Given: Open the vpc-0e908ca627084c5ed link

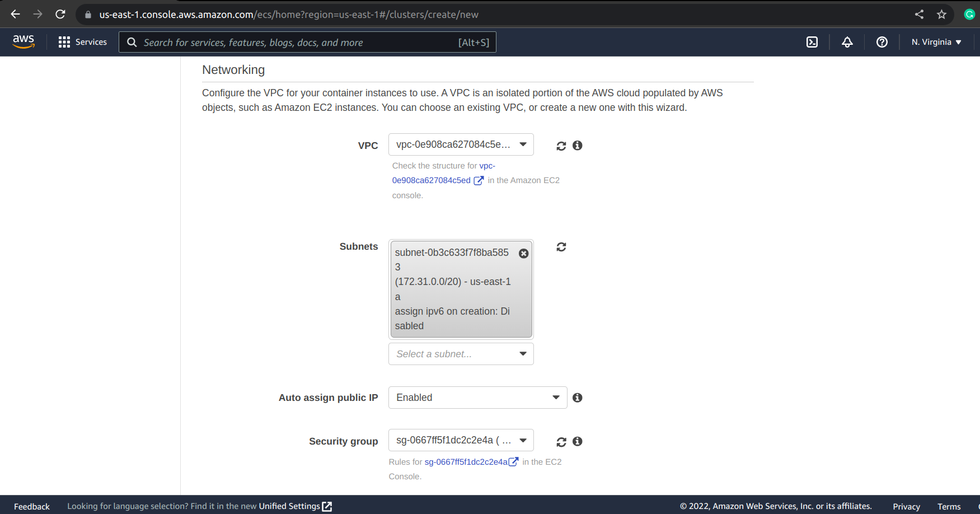Looking at the screenshot, I should 432,180.
